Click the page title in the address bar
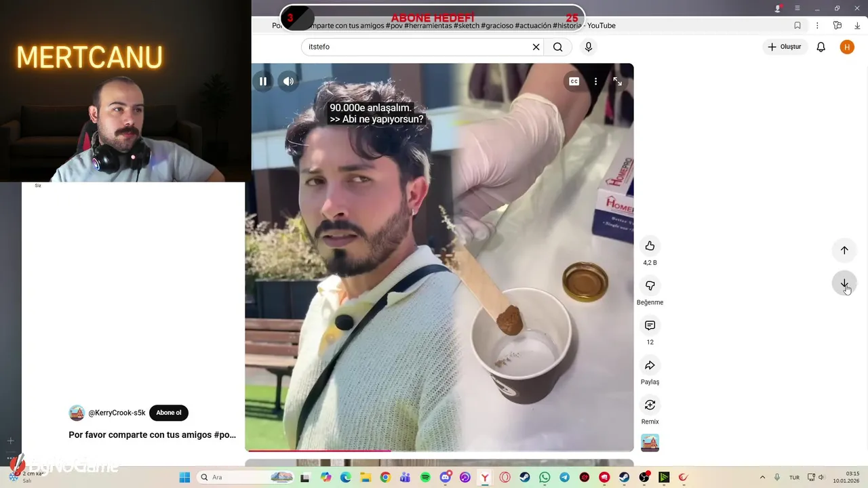Screen dimensions: 868x488 click(443, 26)
